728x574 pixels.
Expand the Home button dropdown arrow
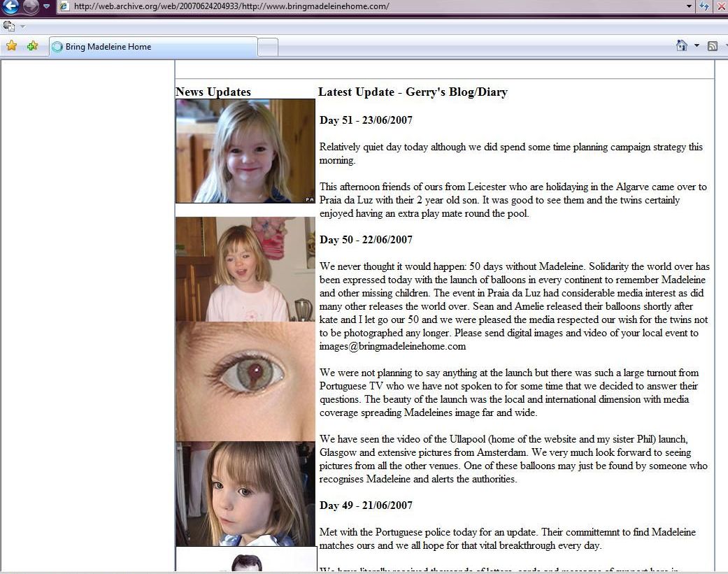(x=697, y=46)
